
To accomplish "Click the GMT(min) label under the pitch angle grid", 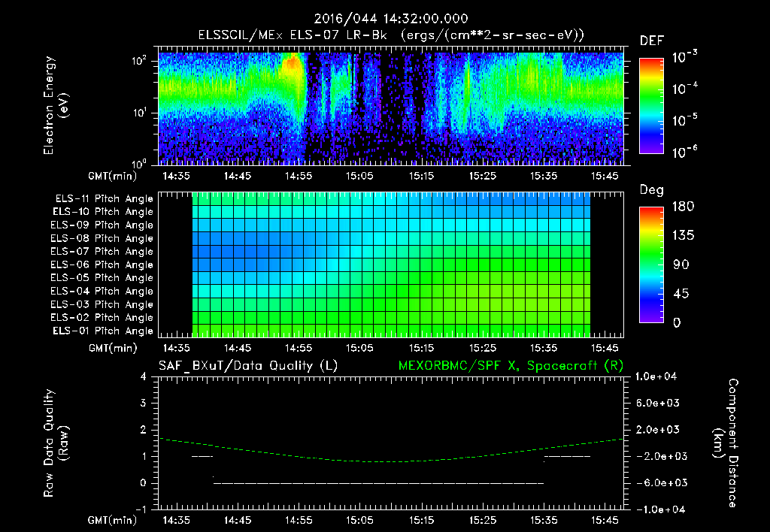I will pos(113,349).
